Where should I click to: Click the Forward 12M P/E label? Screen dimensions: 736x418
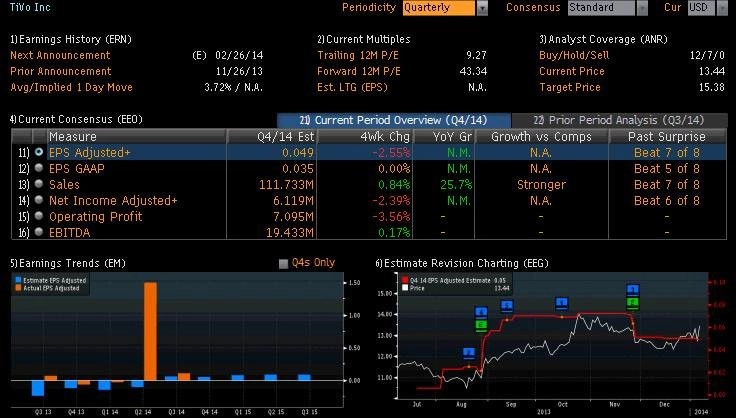[359, 71]
